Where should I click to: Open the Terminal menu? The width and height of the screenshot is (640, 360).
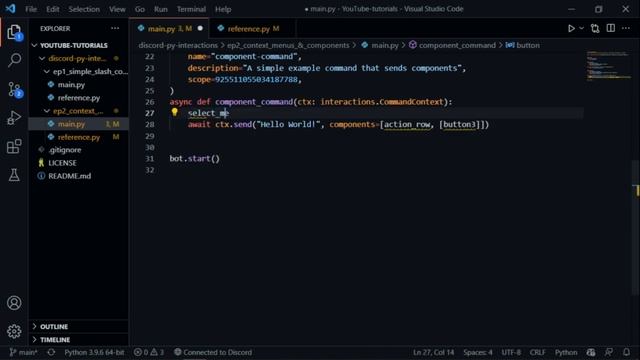coord(191,9)
